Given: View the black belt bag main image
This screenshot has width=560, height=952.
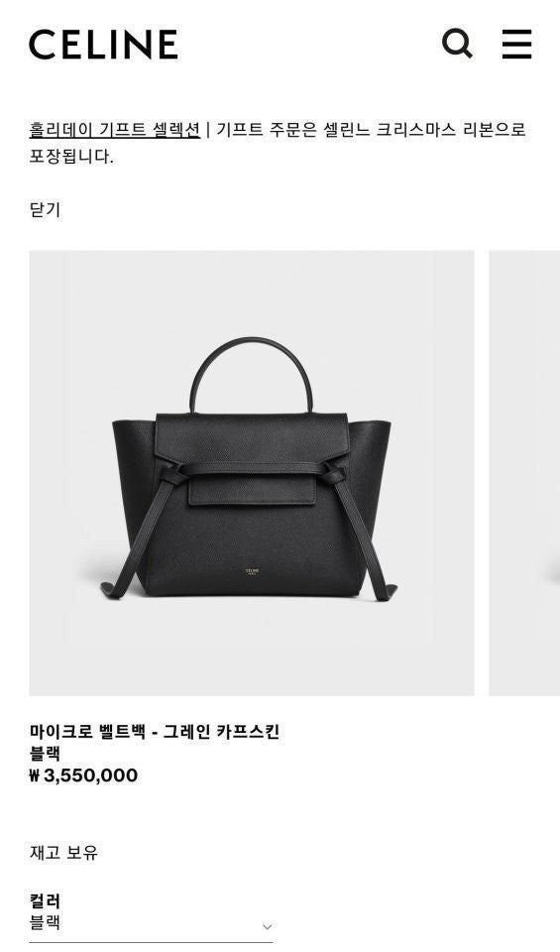Looking at the screenshot, I should point(252,473).
